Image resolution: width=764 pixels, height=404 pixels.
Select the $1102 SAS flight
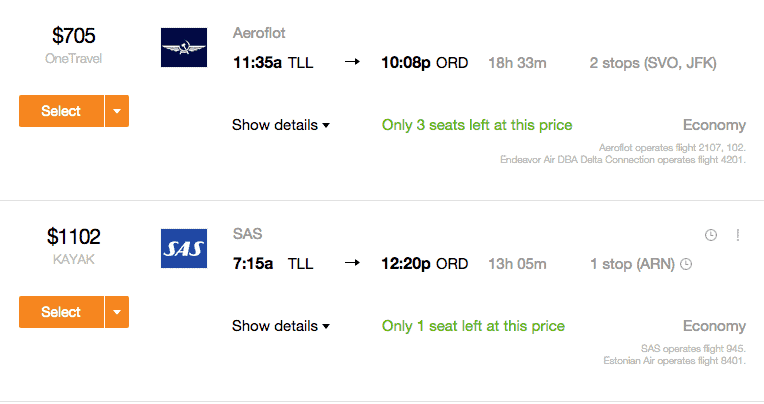point(61,312)
